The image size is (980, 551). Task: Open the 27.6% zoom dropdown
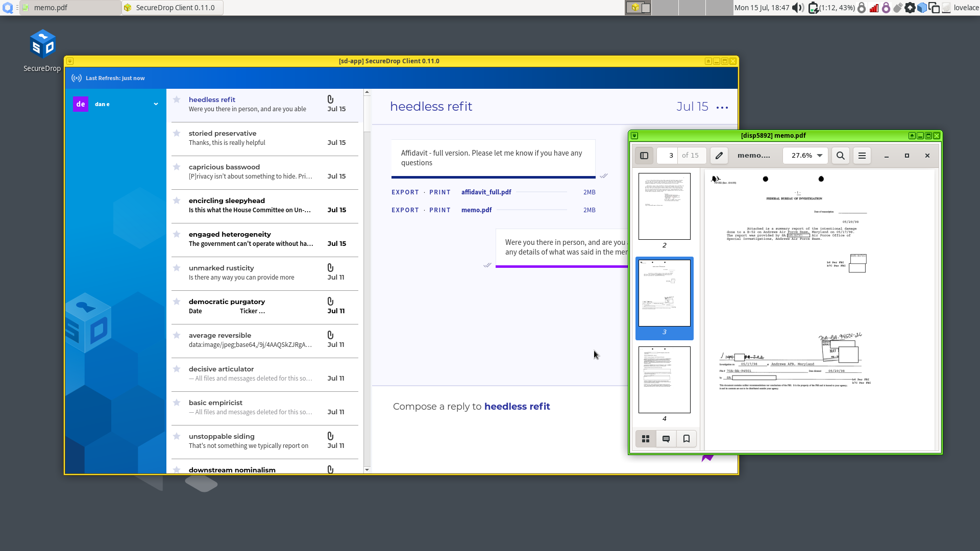click(x=805, y=156)
